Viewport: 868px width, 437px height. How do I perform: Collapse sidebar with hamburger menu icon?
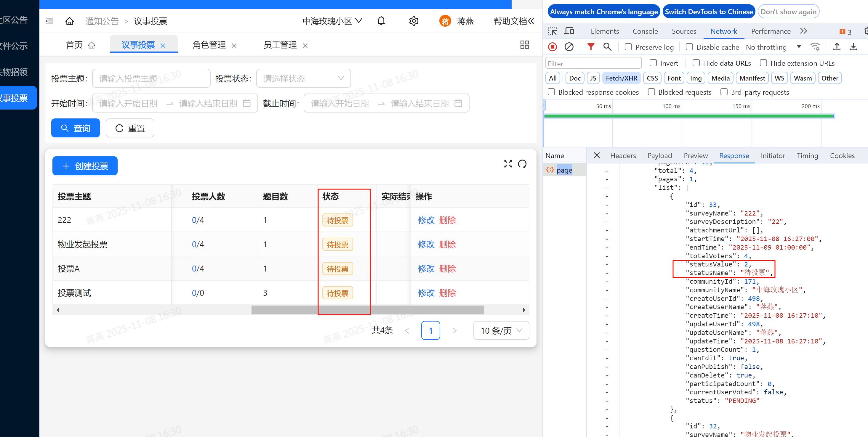[x=49, y=21]
